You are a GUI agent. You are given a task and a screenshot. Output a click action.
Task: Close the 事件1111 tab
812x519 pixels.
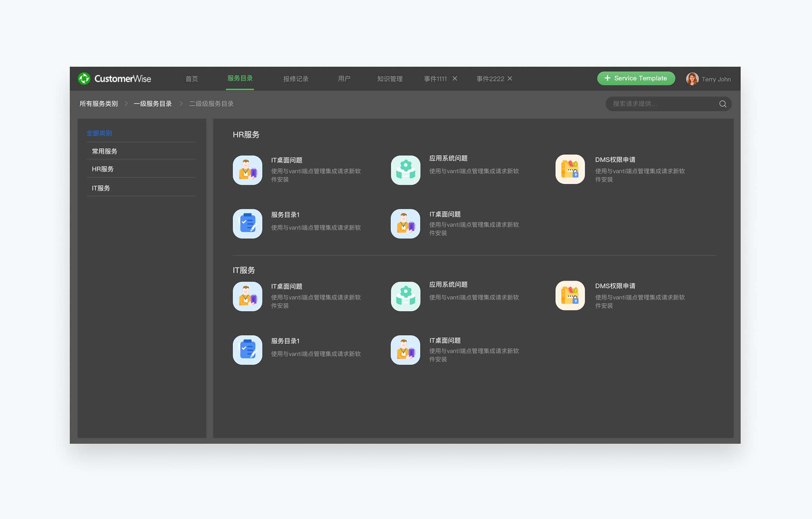tap(455, 78)
